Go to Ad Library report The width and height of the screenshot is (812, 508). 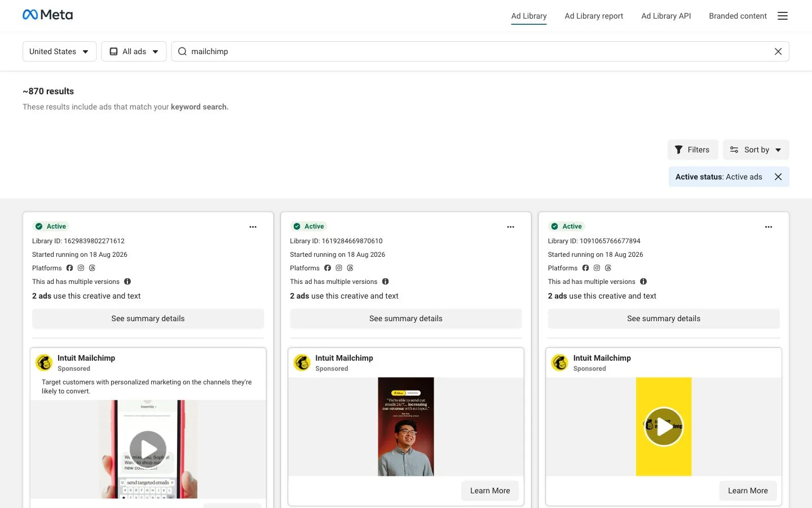click(594, 16)
